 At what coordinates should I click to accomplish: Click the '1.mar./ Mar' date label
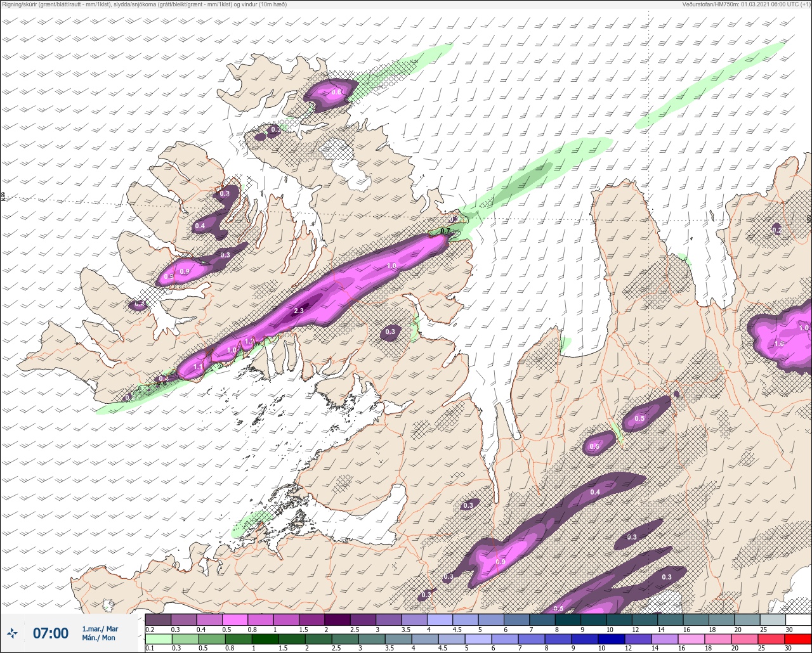pyautogui.click(x=100, y=628)
